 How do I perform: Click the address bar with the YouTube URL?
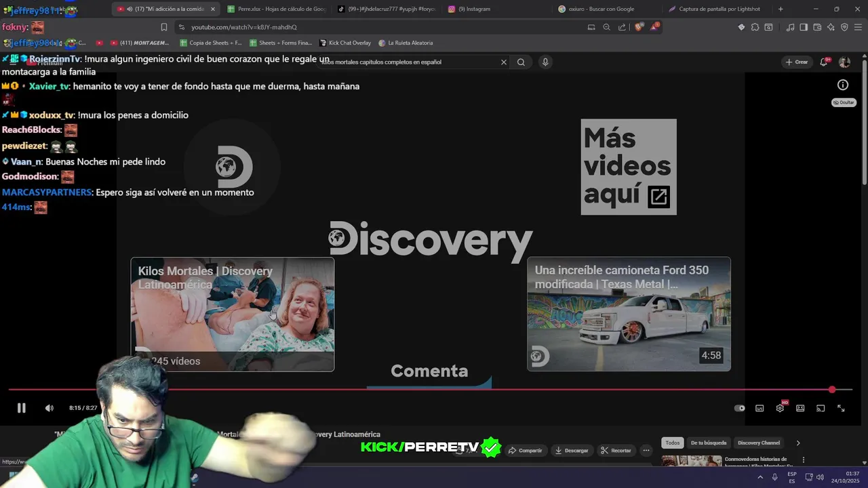(380, 27)
